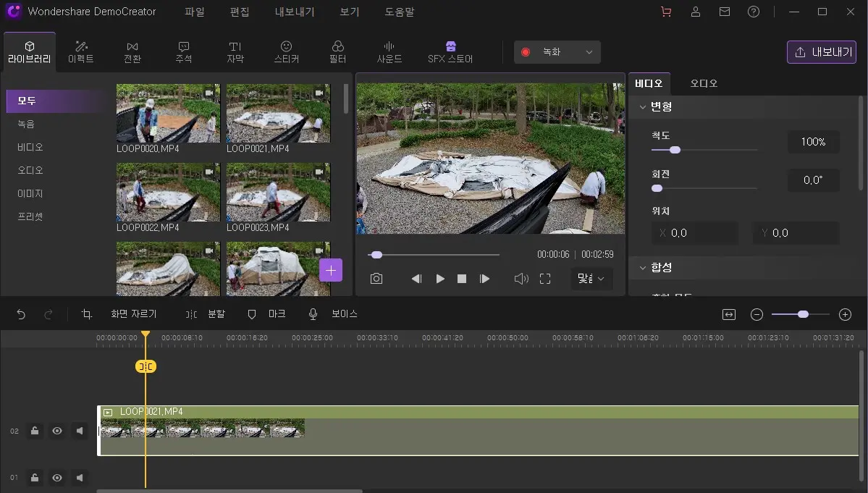This screenshot has height=493, width=868.
Task: Play the preview video
Action: click(440, 279)
